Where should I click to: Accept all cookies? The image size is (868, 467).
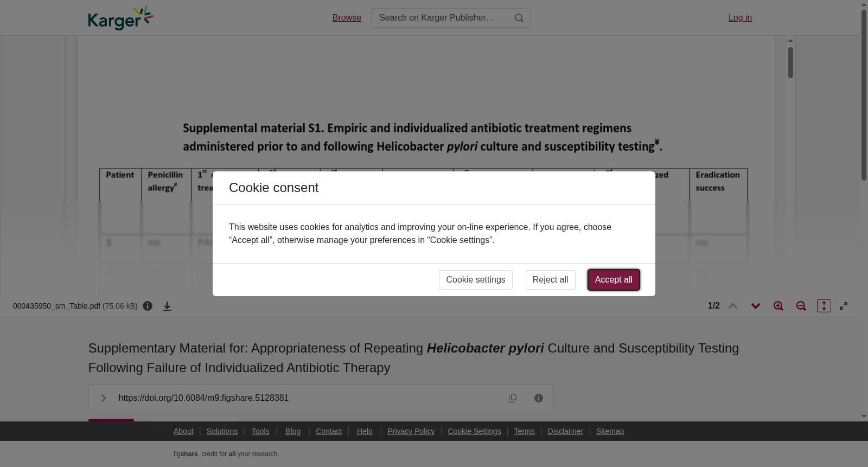pos(614,280)
